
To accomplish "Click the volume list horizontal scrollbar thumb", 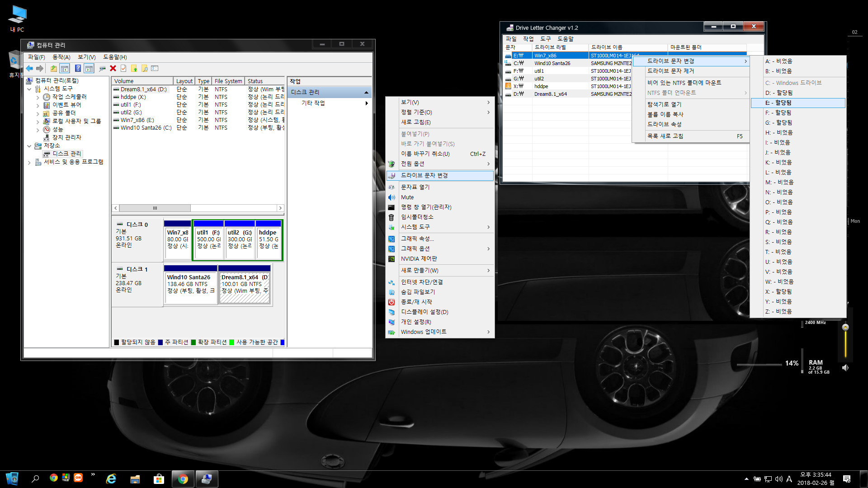I will click(x=155, y=208).
